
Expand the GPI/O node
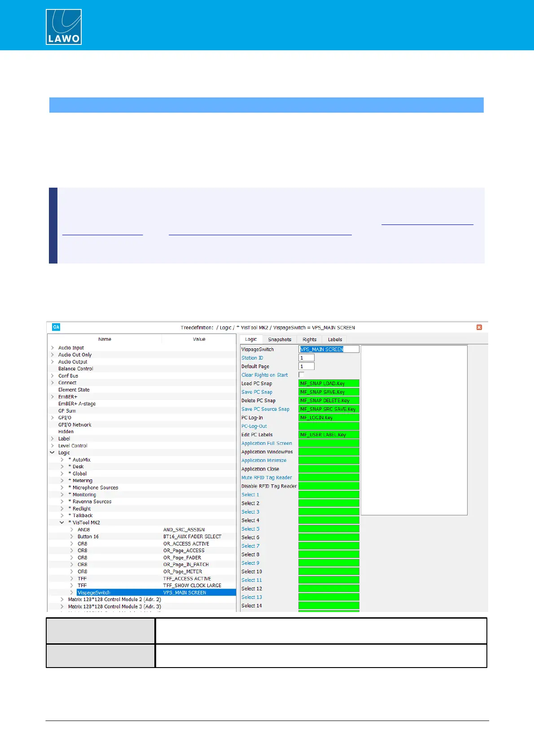pos(53,418)
